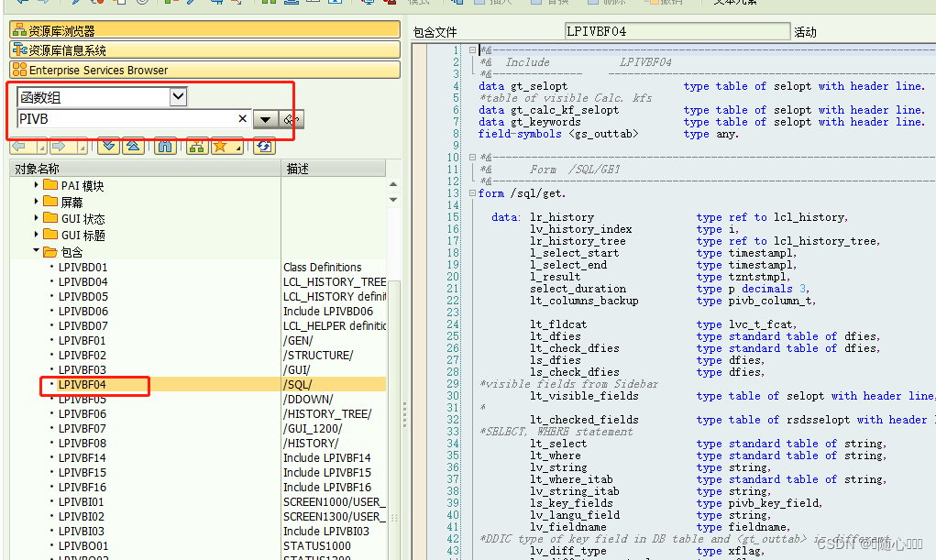Switch to the Enterprise Services Browser
Screen dimensions: 936x560
(x=110, y=70)
